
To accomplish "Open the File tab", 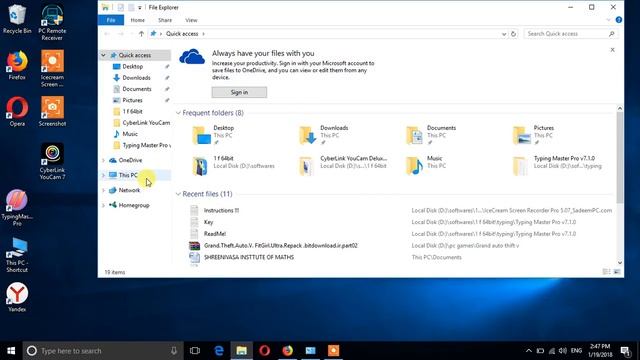I will click(111, 20).
